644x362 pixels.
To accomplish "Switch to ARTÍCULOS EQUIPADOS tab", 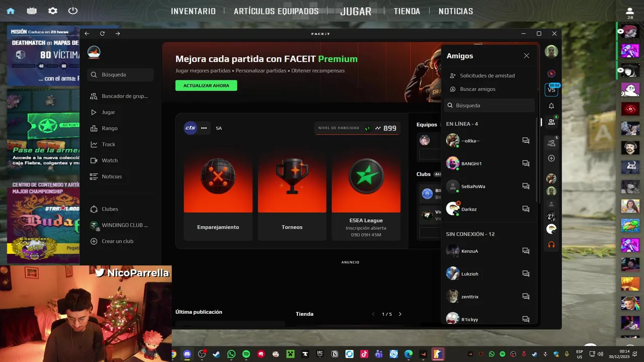I will pyautogui.click(x=276, y=11).
